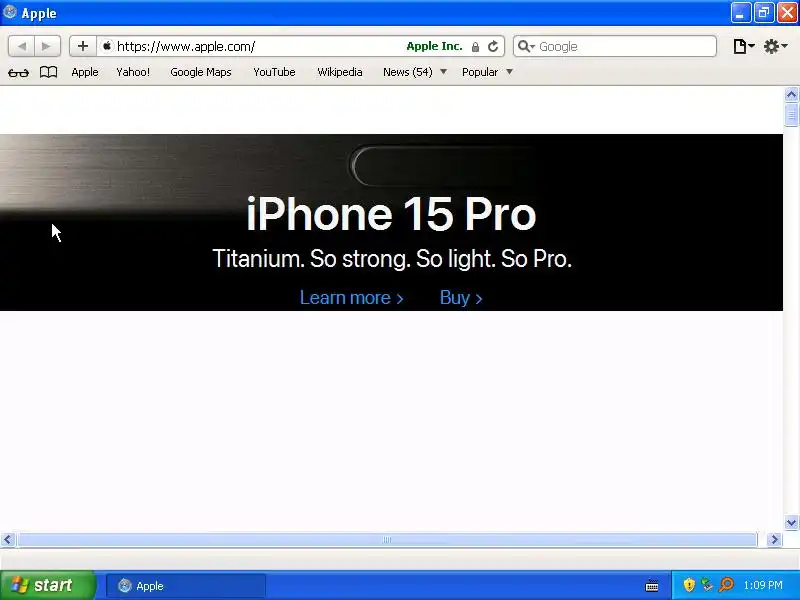This screenshot has width=800, height=600.
Task: Click the orange magnifier tray icon
Action: coord(726,585)
